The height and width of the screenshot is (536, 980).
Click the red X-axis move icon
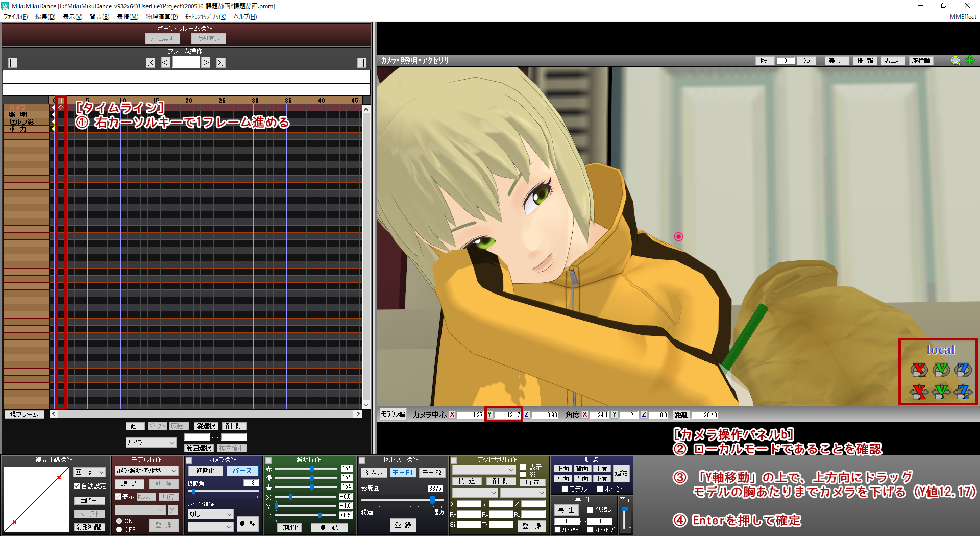tap(919, 392)
